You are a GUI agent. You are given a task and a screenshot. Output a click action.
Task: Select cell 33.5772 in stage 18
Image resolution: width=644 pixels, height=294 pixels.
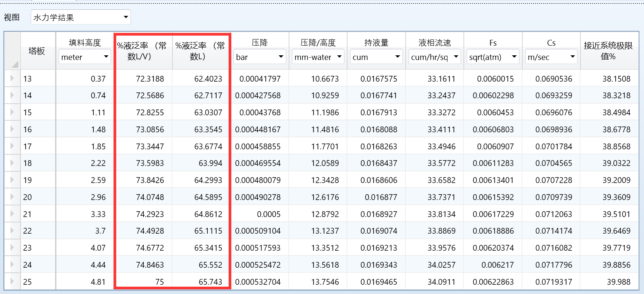click(435, 163)
